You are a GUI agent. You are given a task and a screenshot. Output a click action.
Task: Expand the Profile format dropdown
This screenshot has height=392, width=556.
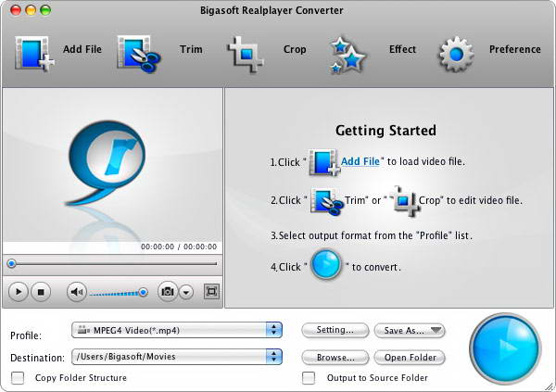(273, 329)
